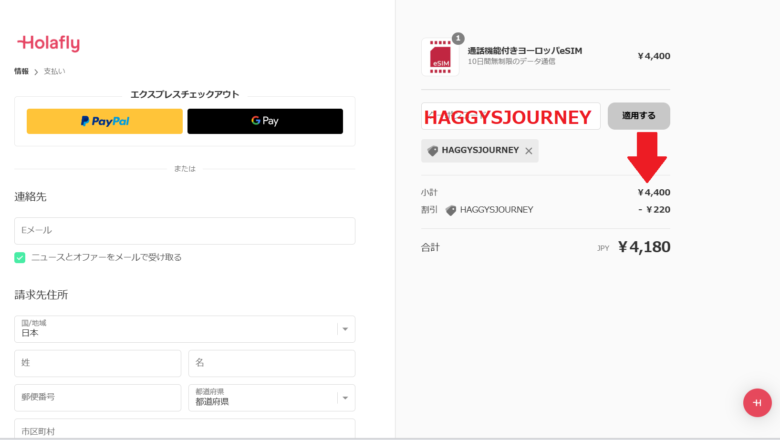Screen dimensions: 780x440
Task: Click the 適用する apply button
Action: pos(639,116)
